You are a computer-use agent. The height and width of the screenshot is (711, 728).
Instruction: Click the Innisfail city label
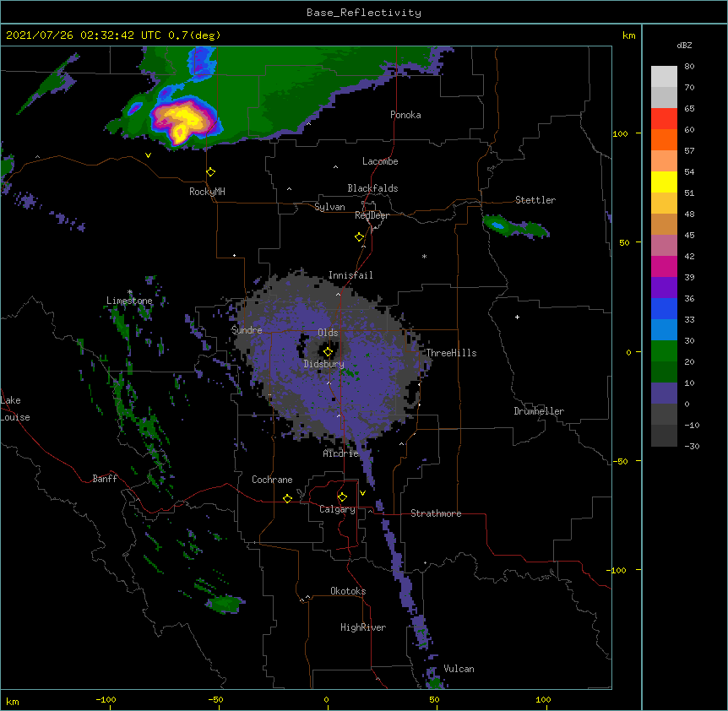[350, 275]
